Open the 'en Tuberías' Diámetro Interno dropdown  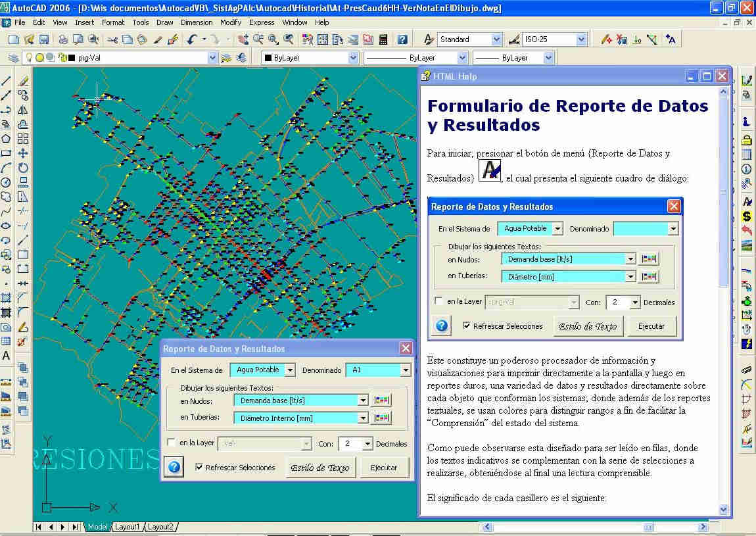[x=362, y=418]
